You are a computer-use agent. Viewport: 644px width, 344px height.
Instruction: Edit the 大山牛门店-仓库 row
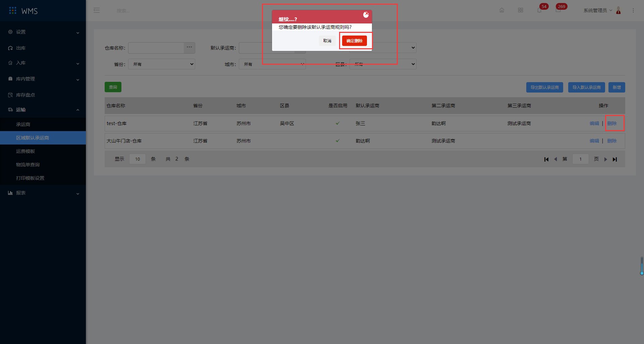tap(594, 141)
